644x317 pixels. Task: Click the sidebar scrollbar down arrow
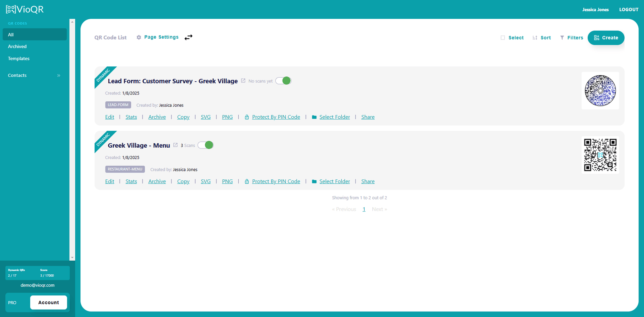pos(72,258)
